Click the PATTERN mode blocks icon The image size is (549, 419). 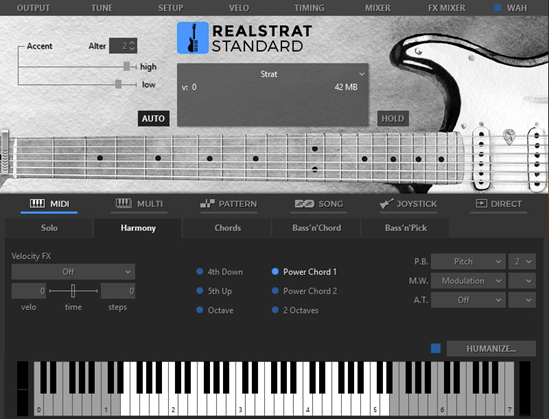pyautogui.click(x=207, y=203)
